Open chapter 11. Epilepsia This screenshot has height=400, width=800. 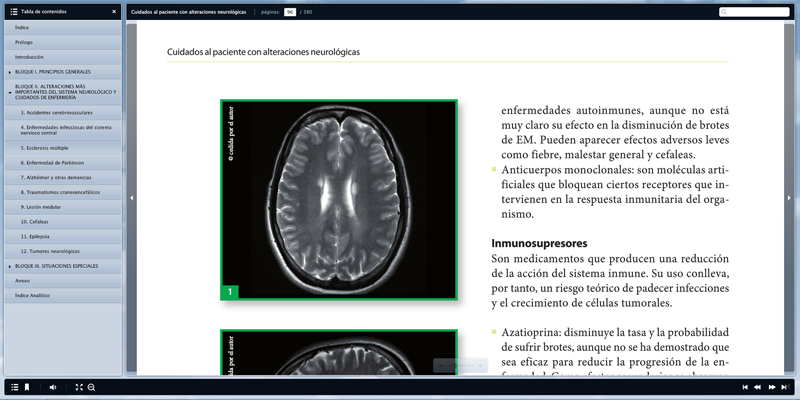point(63,237)
